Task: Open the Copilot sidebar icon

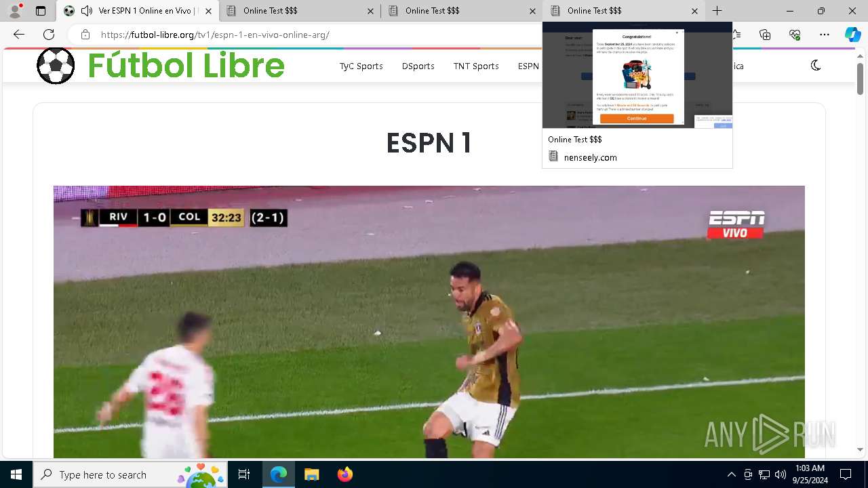Action: pos(852,35)
